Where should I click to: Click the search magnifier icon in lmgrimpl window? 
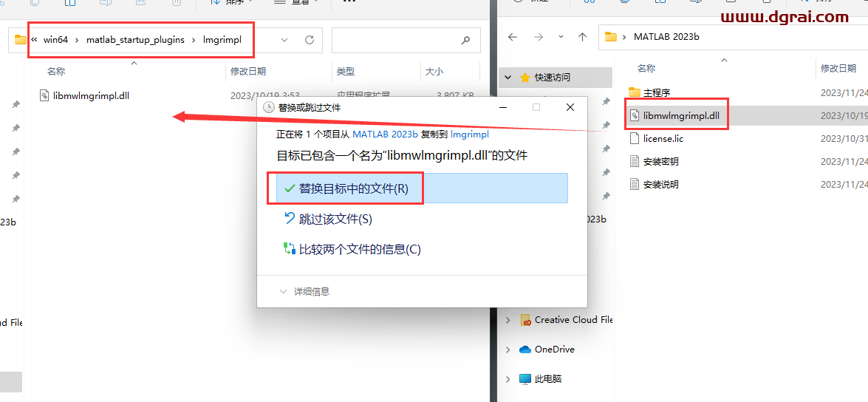click(466, 40)
